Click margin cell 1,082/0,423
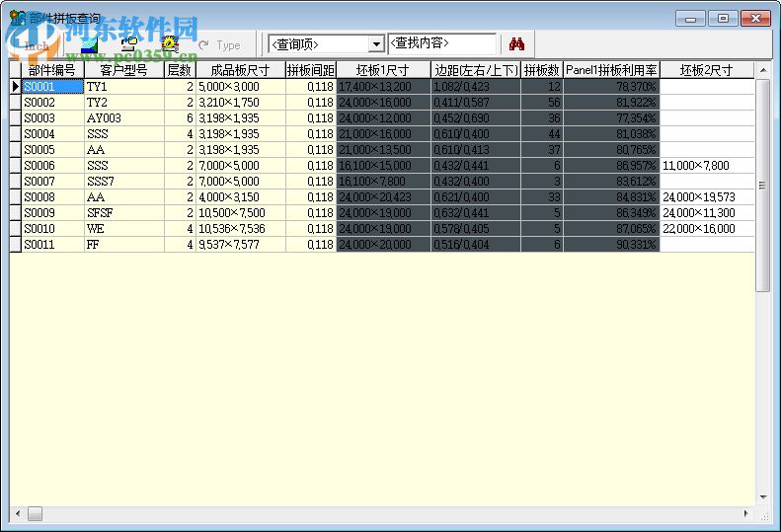This screenshot has width=781, height=532. pos(476,86)
